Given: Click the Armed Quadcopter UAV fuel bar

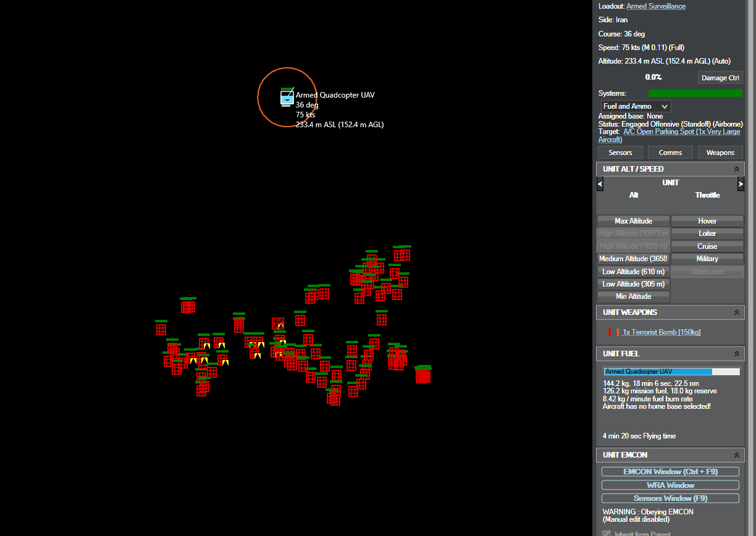Looking at the screenshot, I should [x=671, y=372].
